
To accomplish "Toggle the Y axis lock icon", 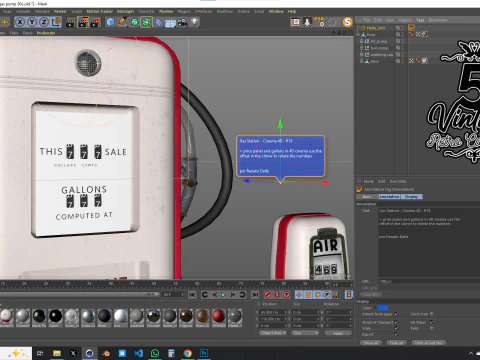I will pos(32,22).
